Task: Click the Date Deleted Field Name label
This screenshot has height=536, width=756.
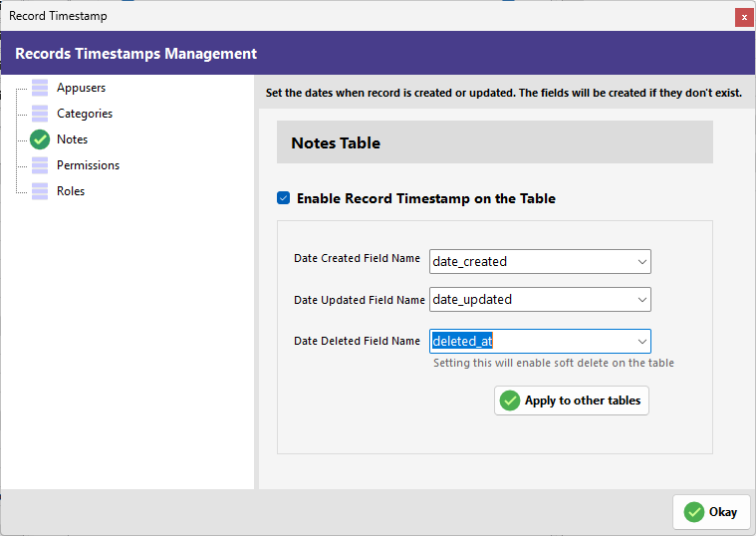Action: (x=358, y=341)
